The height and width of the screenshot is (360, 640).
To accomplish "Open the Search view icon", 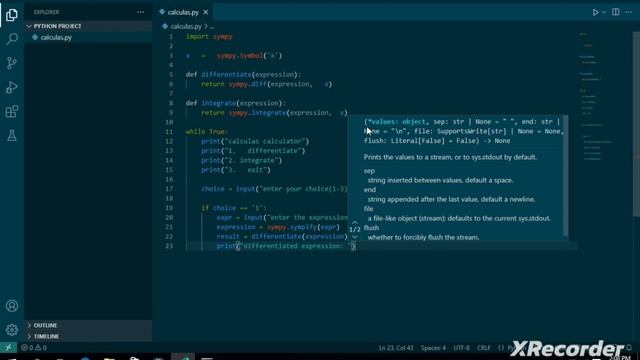I will pyautogui.click(x=12, y=39).
